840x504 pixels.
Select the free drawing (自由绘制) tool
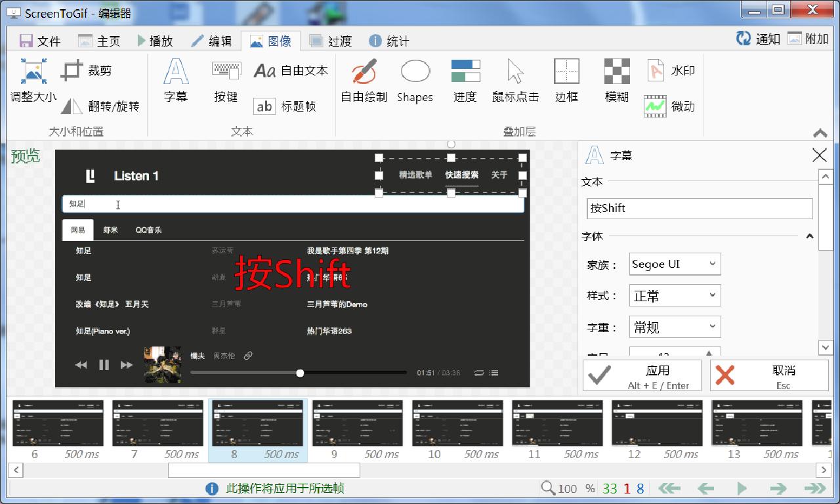(x=364, y=80)
